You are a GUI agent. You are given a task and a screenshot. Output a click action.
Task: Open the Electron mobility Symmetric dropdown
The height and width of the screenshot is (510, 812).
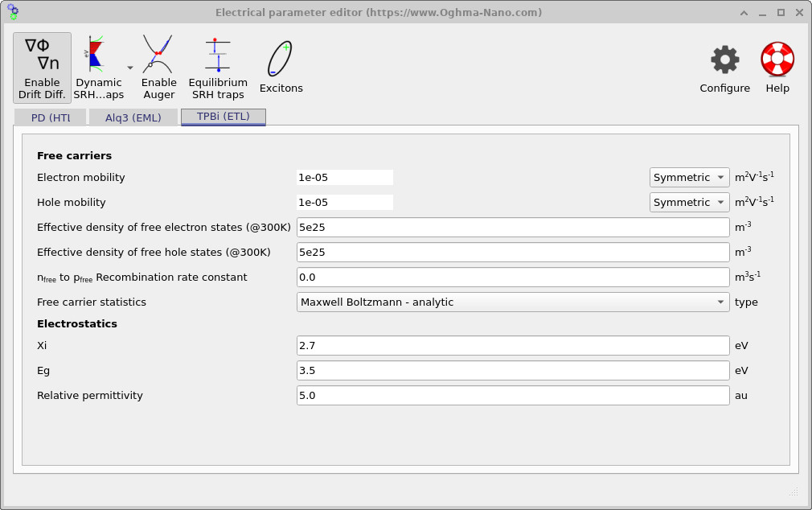tap(689, 177)
